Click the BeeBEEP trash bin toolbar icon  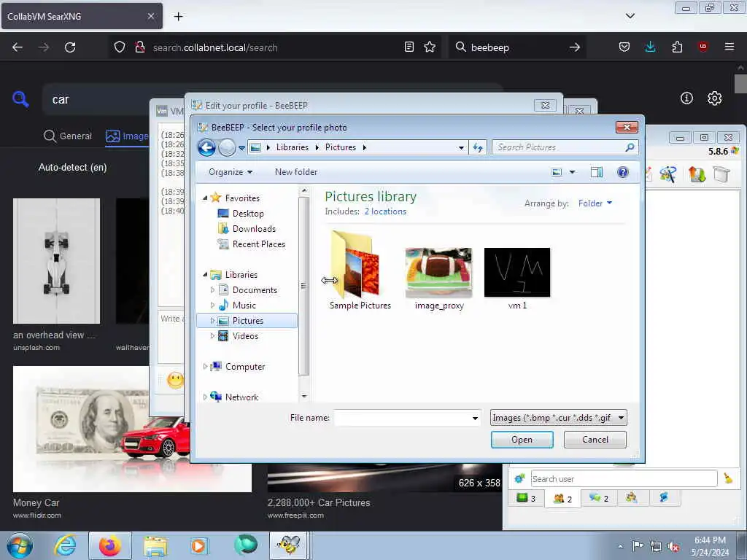721,174
